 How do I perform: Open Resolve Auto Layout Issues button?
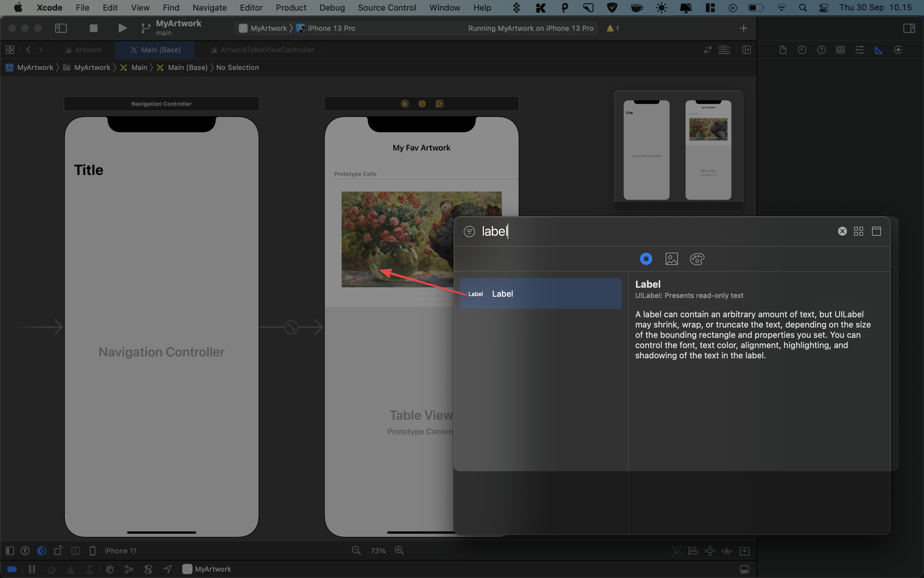(x=727, y=550)
